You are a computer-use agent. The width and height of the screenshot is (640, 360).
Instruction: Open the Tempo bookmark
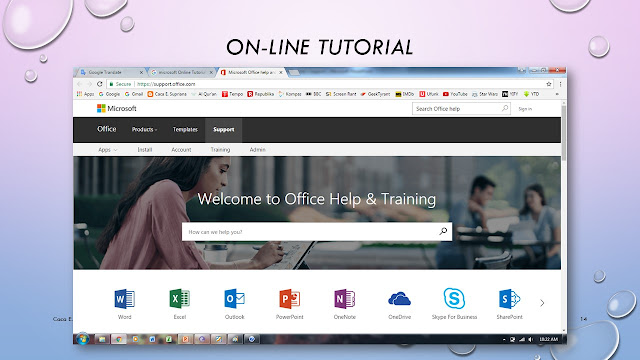pyautogui.click(x=232, y=94)
